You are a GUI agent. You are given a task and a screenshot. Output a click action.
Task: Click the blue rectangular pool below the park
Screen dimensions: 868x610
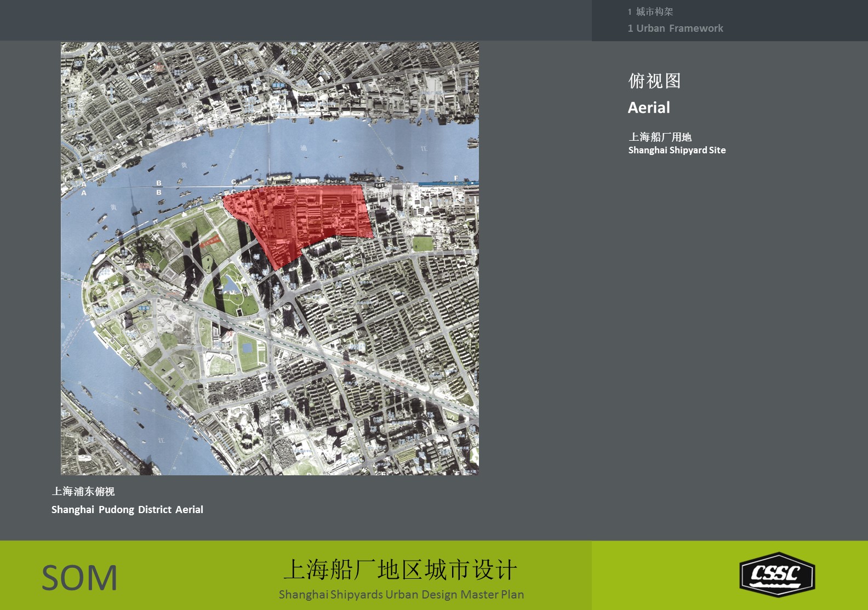[x=247, y=347]
